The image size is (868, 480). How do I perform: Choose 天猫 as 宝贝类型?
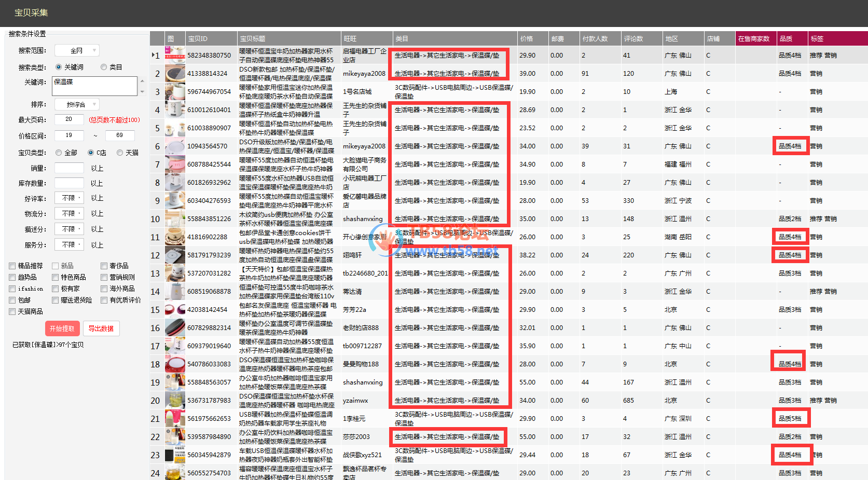click(120, 153)
